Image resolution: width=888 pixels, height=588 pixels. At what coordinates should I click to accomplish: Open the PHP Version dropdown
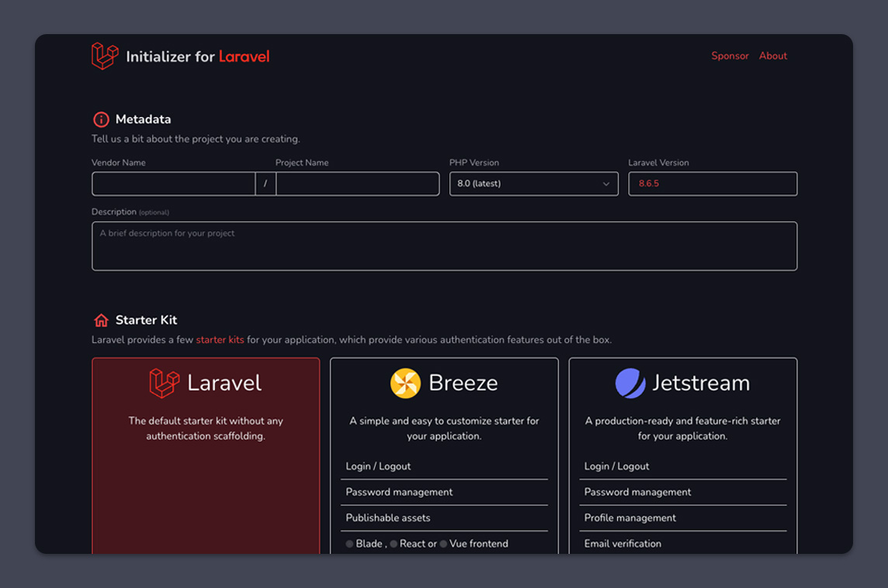533,184
